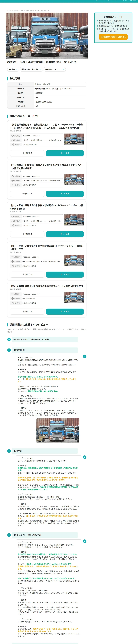Click truck thumbnail in 準中型ドライバー card
This screenshot has width=138, height=644.
pos(74,297)
